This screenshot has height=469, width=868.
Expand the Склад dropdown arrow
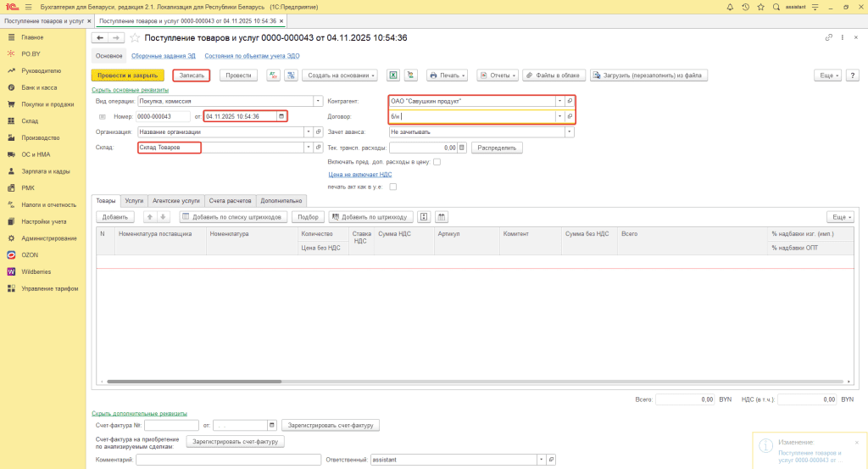(x=309, y=148)
